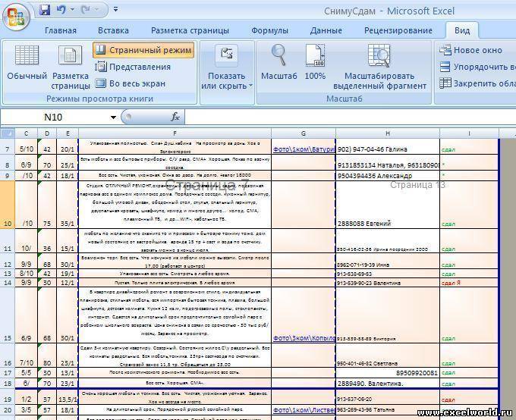Click Закрепить области freeze panes
The width and height of the screenshot is (516, 420).
point(477,83)
